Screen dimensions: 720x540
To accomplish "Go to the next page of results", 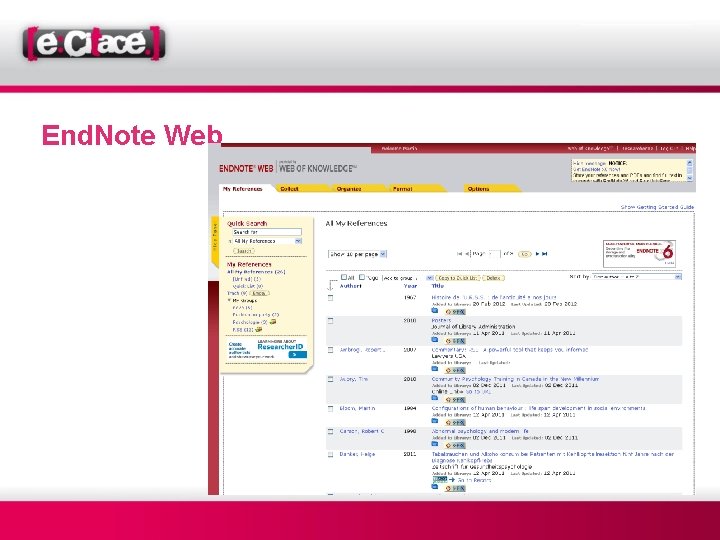I will tap(537, 253).
